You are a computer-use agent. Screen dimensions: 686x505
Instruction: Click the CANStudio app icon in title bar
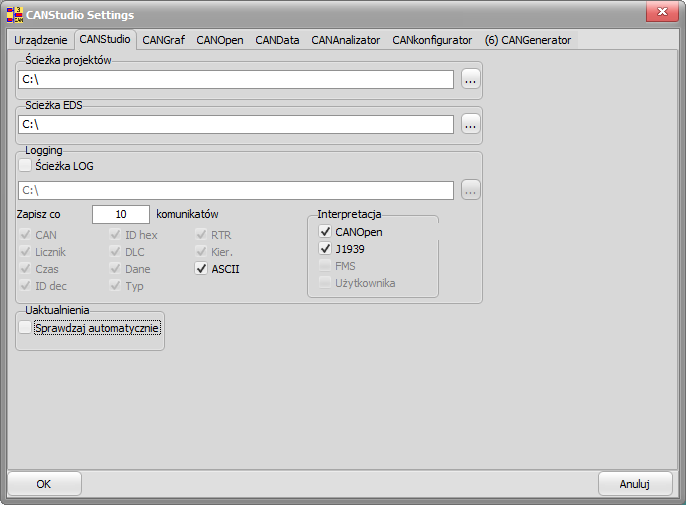(15, 14)
